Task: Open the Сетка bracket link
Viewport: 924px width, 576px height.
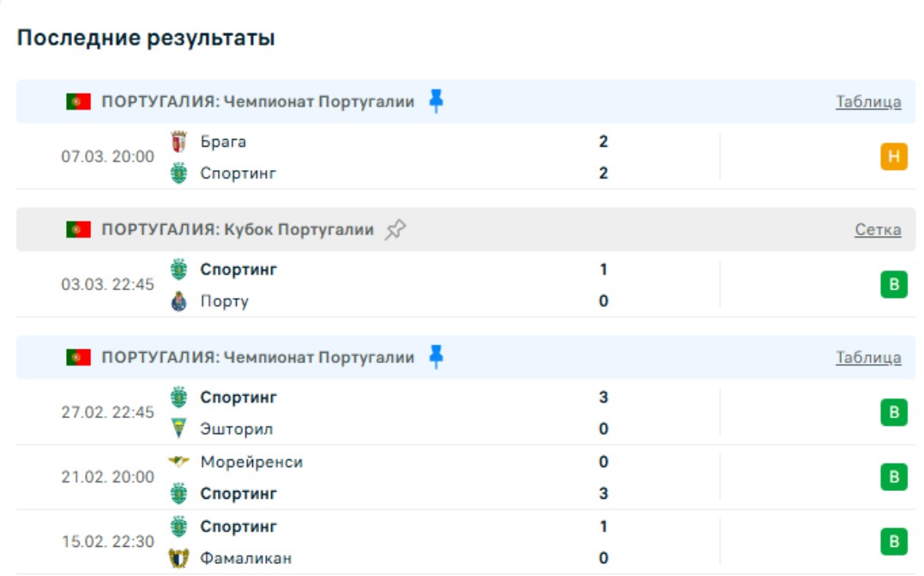Action: coord(878,230)
